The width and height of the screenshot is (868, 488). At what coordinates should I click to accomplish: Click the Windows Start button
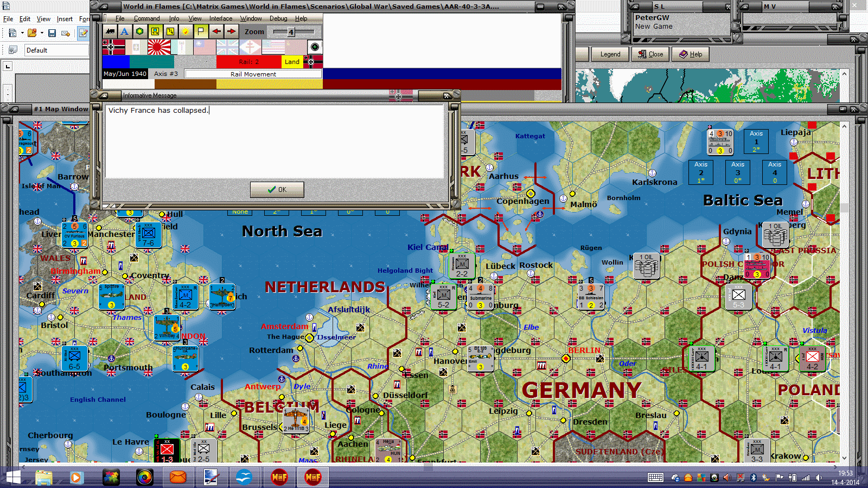13,477
